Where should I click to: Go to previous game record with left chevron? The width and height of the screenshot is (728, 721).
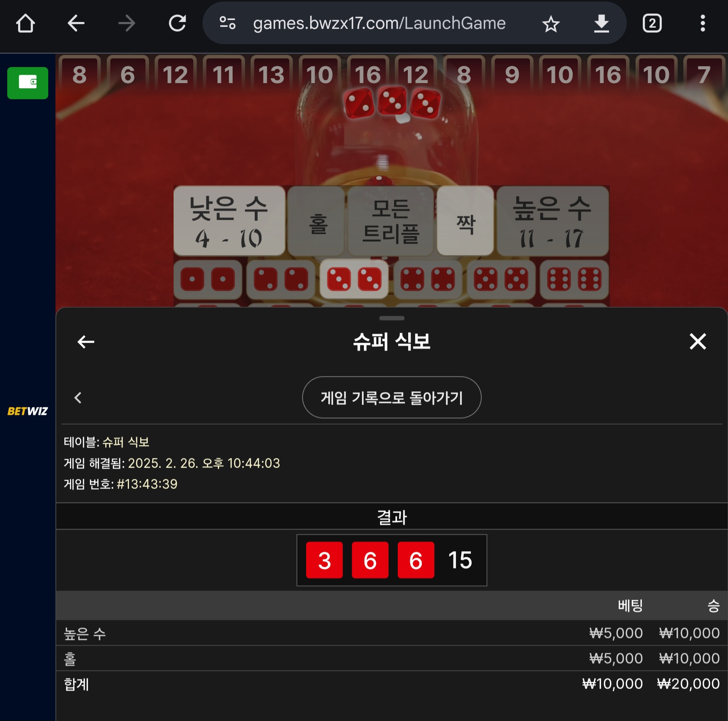click(78, 398)
